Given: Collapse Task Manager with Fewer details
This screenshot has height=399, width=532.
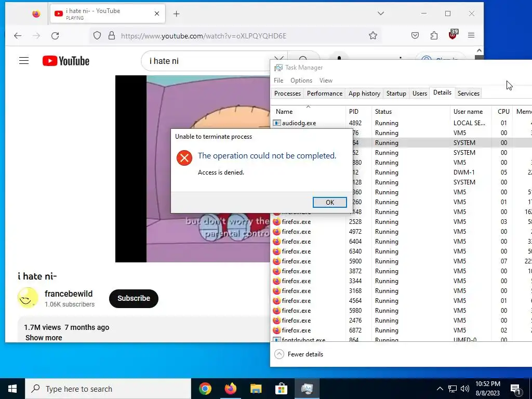Looking at the screenshot, I should point(299,354).
